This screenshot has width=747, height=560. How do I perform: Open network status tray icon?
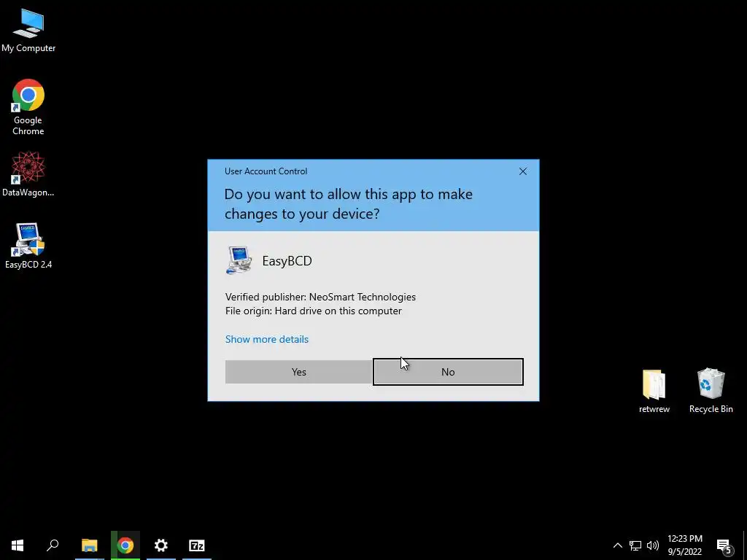coord(635,545)
